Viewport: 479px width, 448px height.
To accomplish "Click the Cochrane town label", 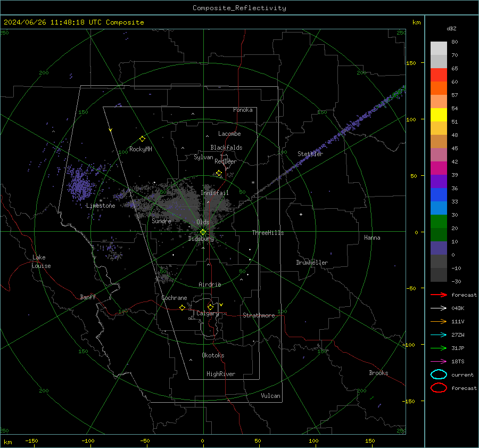I will tap(174, 298).
